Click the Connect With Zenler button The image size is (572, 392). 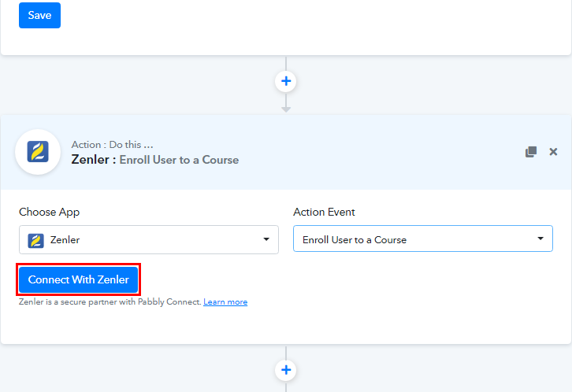[x=79, y=279]
